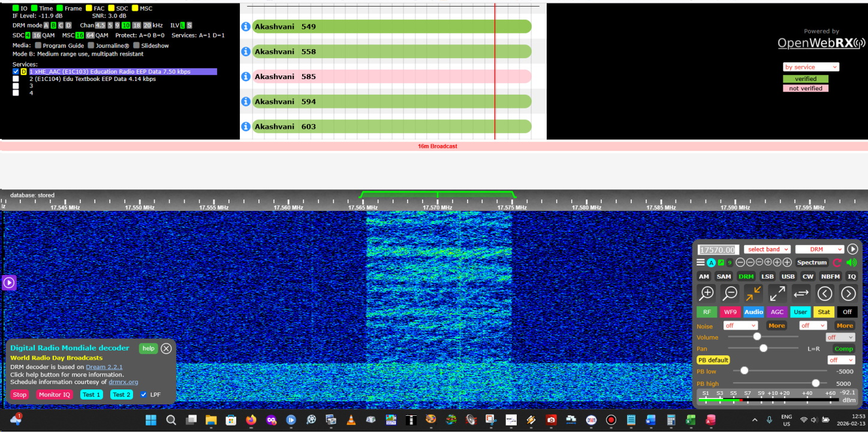Switch to the Audio tab
Viewport: 868px width, 432px height.
coord(754,312)
